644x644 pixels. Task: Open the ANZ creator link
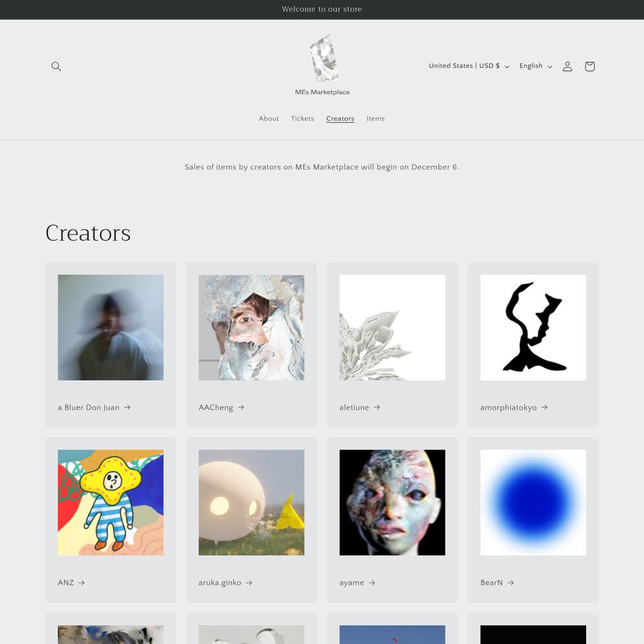coord(71,582)
